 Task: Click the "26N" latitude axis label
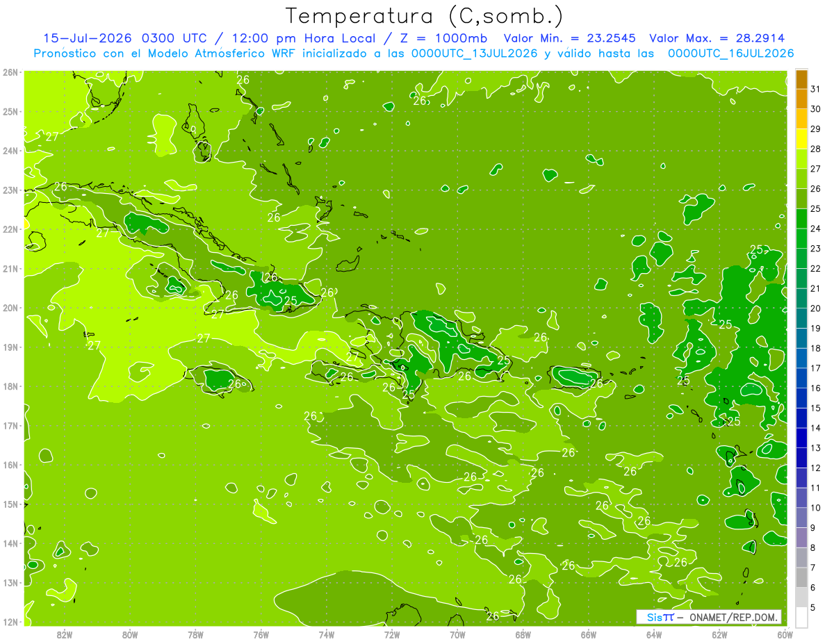tap(10, 72)
